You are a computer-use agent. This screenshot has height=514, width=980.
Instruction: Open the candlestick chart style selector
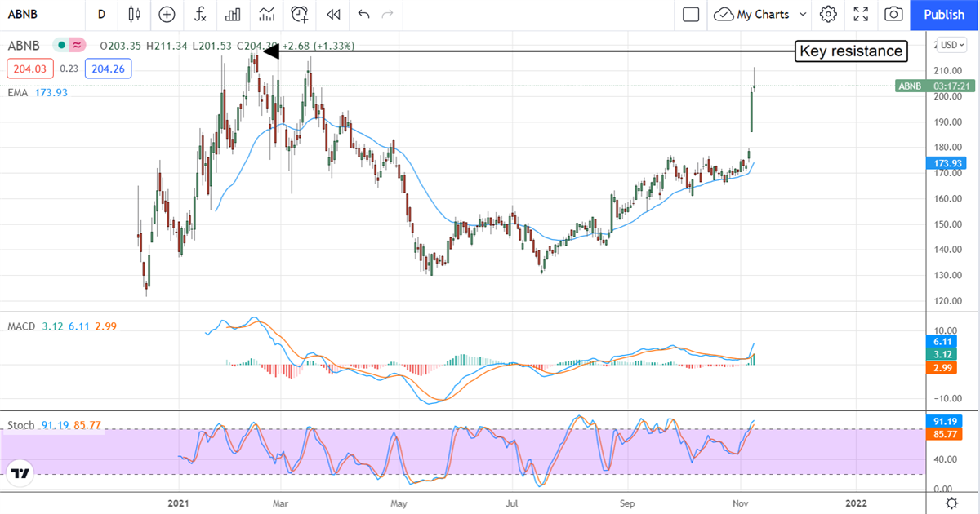pos(135,14)
